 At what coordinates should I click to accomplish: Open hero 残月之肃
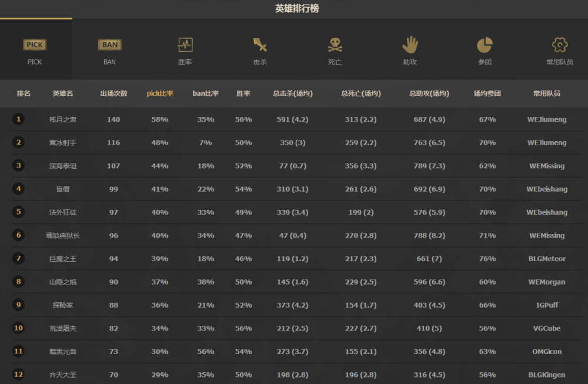point(63,119)
